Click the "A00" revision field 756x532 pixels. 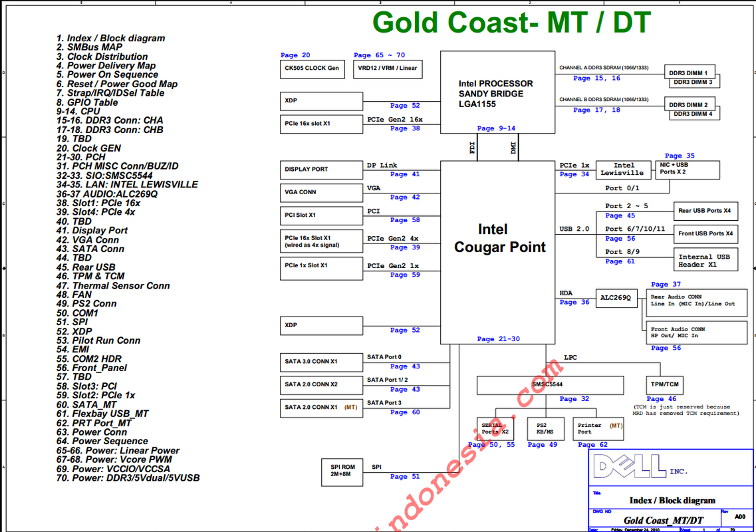coord(740,517)
